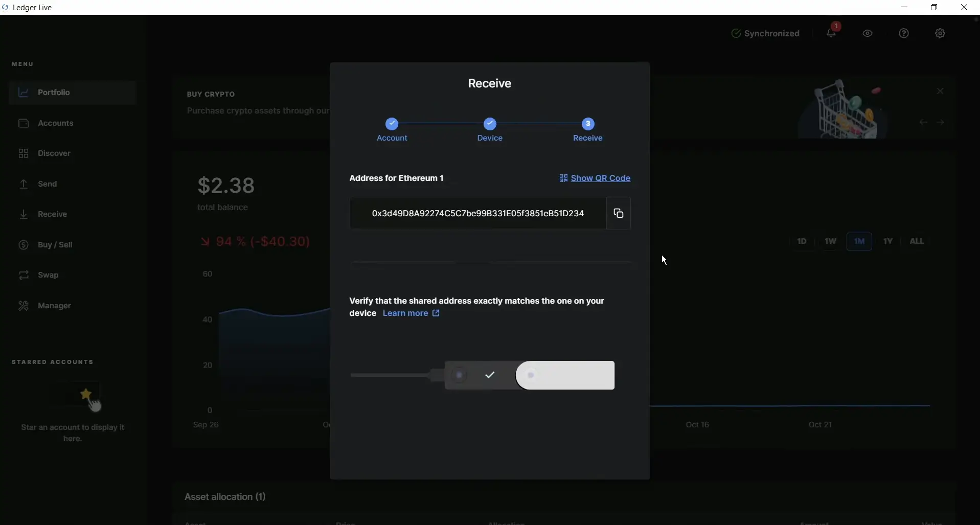Select Portfolio in the sidebar menu

point(54,93)
